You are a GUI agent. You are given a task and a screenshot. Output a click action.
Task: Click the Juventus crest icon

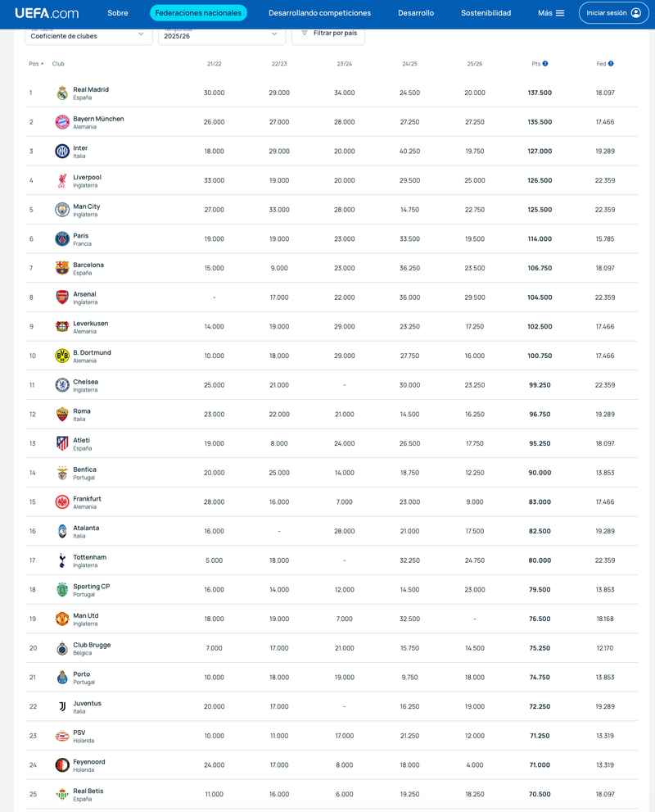[x=62, y=706]
